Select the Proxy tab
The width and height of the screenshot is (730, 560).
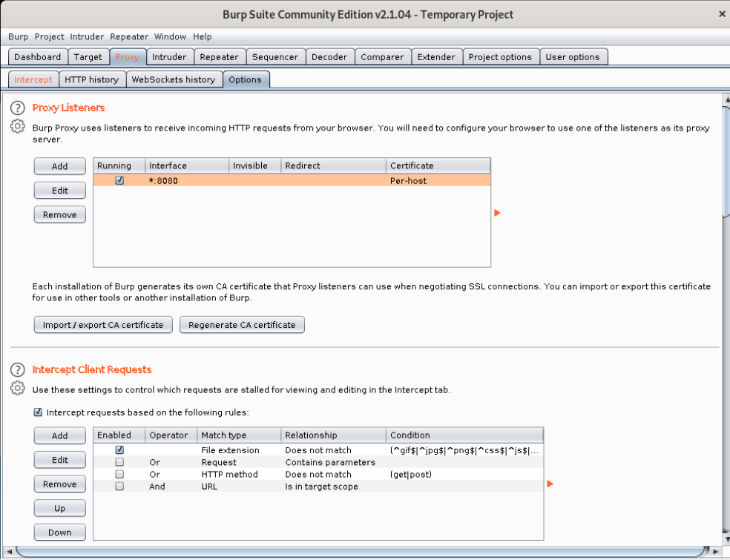[128, 57]
